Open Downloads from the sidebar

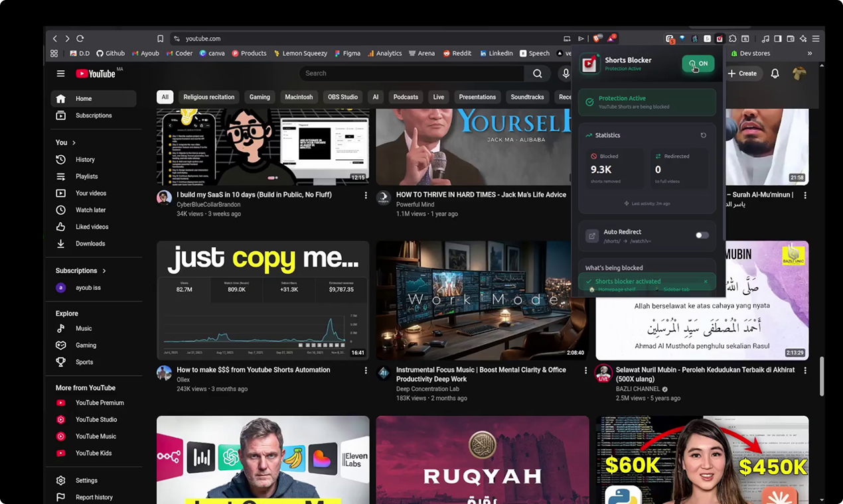point(90,243)
